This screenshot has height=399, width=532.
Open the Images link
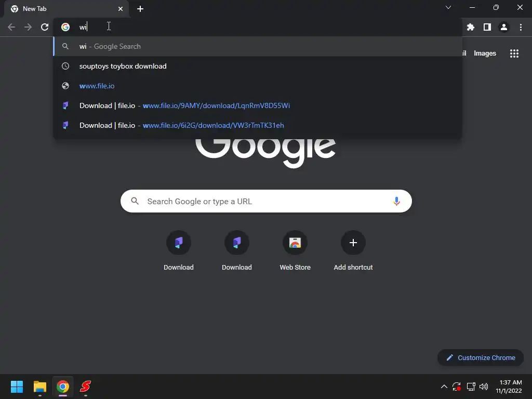click(485, 54)
